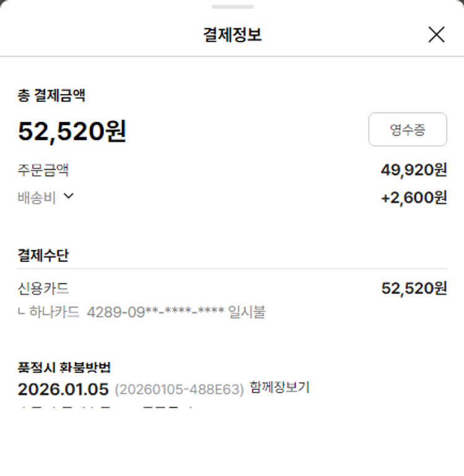The image size is (464, 476).
Task: Grab the drag handle at sheet top
Action: [x=232, y=7]
